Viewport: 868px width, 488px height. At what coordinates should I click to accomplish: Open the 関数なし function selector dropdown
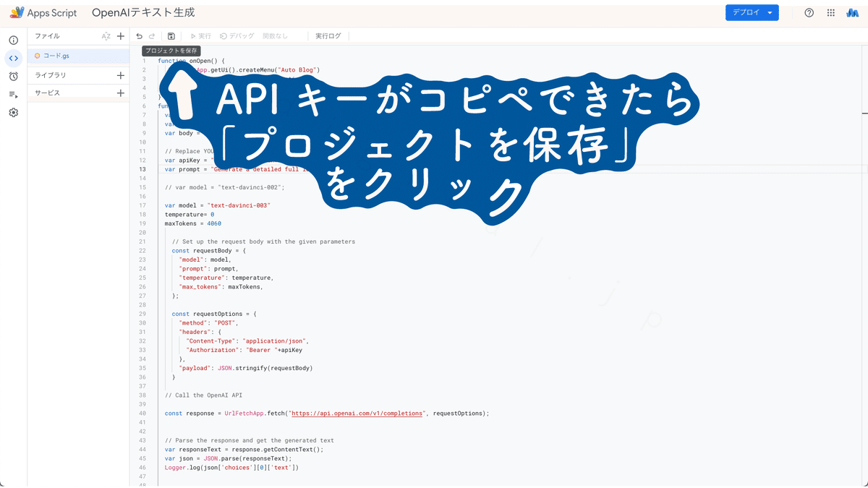pyautogui.click(x=275, y=36)
